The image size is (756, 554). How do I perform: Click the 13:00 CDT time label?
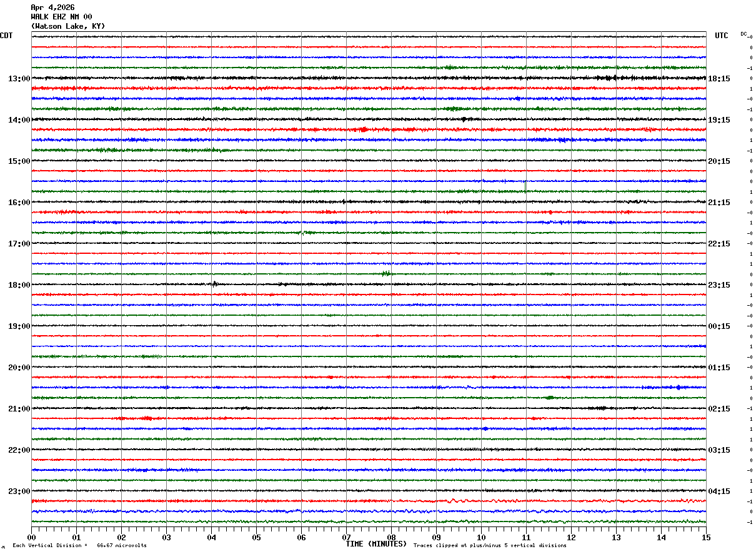(19, 79)
